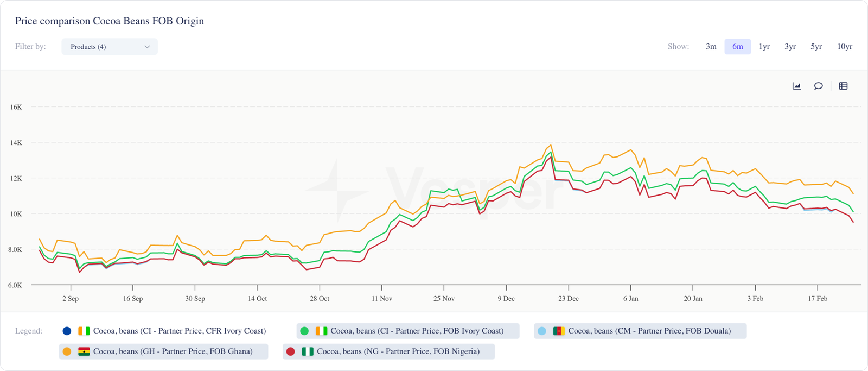
Task: Toggle the FOB Douala cocoa series
Action: pos(649,331)
